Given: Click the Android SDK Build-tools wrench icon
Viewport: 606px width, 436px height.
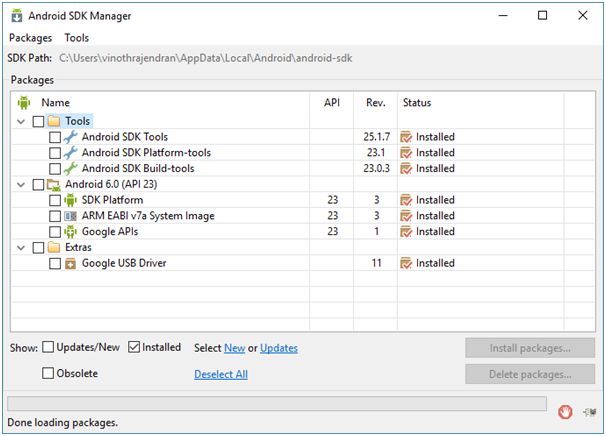Looking at the screenshot, I should 70,168.
